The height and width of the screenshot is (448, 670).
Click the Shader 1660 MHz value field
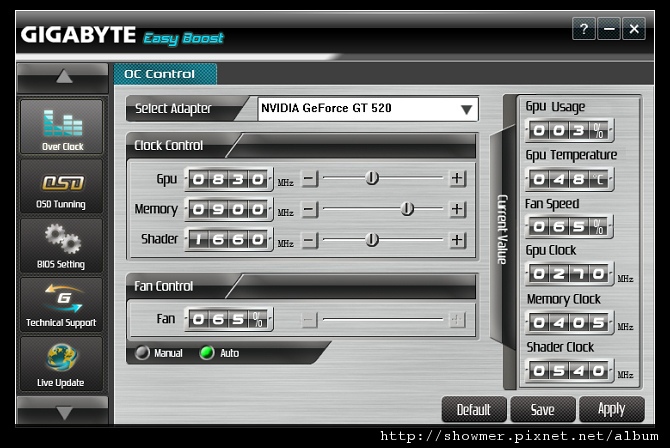pyautogui.click(x=229, y=239)
